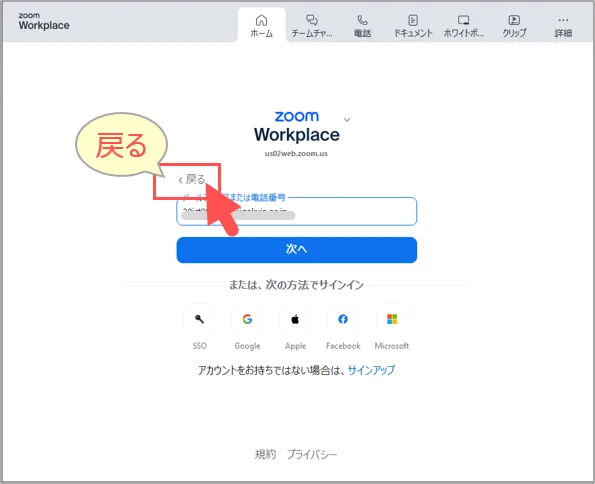Click the サインアップ sign-up link
The width and height of the screenshot is (595, 484).
[371, 370]
